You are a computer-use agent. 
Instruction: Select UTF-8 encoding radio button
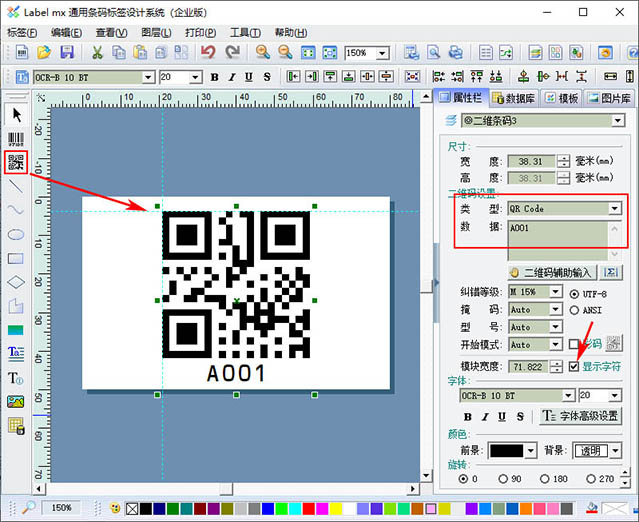click(x=574, y=294)
